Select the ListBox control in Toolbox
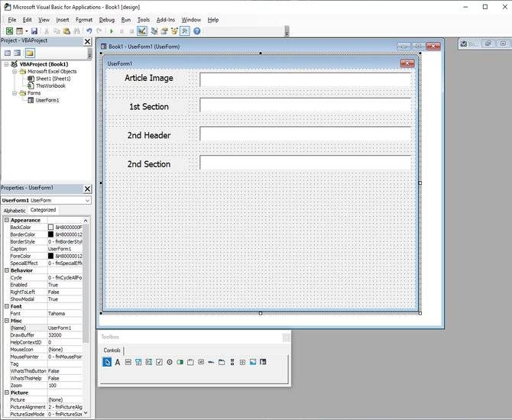Screen dimensions: 512x420 (x=149, y=362)
